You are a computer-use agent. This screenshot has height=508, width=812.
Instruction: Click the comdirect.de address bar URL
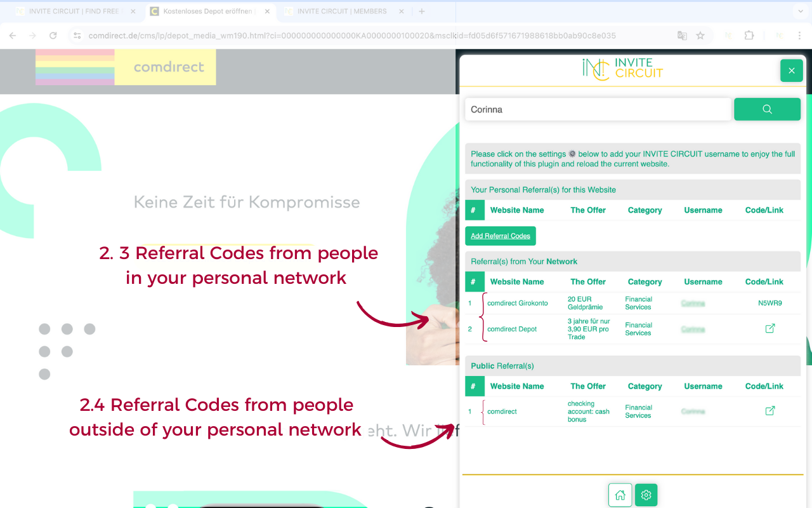tap(352, 36)
